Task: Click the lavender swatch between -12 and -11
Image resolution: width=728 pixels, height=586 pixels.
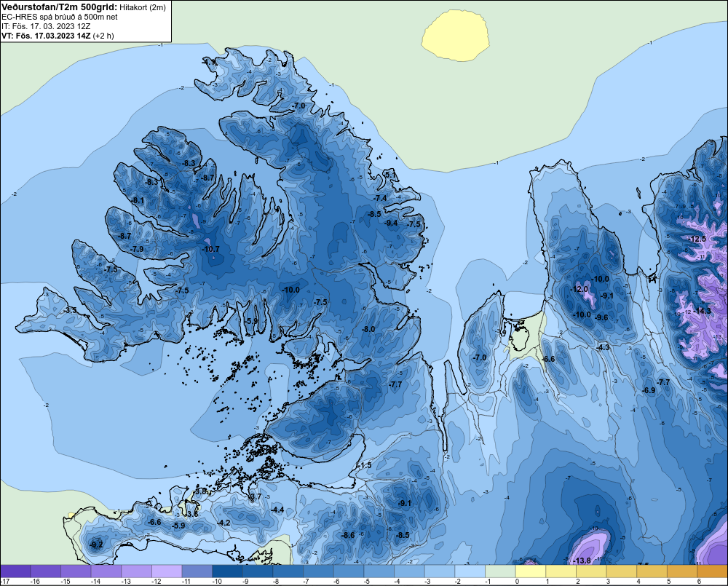Action: (167, 571)
